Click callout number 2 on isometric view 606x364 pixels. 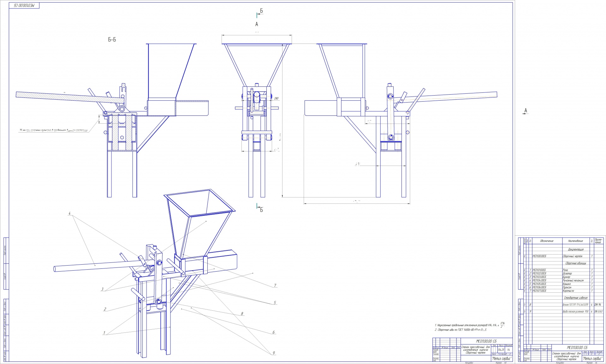[x=105, y=309]
